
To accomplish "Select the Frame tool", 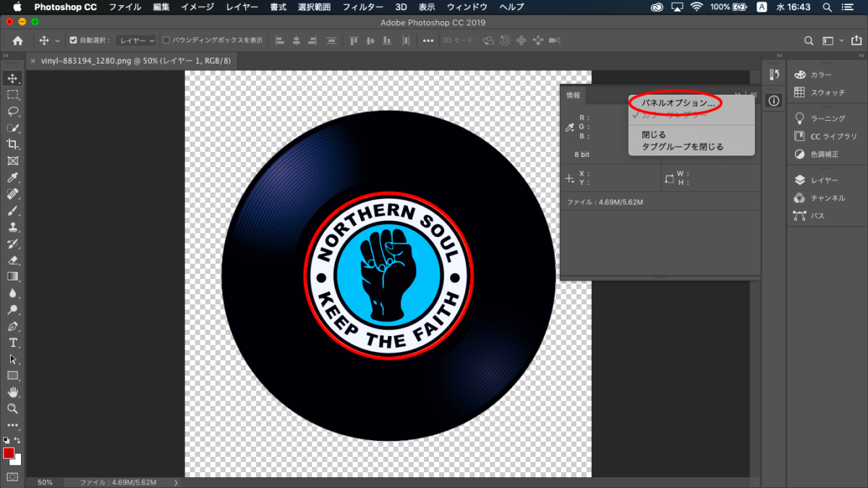I will click(x=13, y=161).
